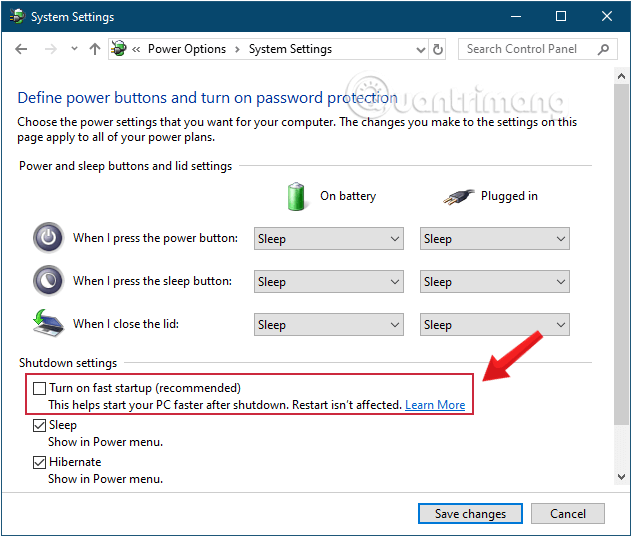
Task: Open sleep button On battery dropdown
Action: (328, 281)
